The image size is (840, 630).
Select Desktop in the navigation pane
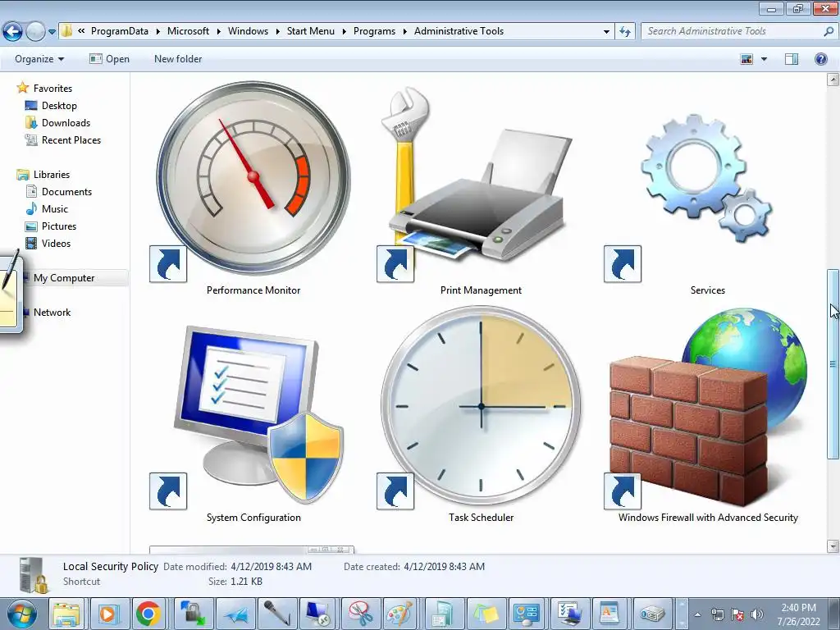[x=59, y=106]
